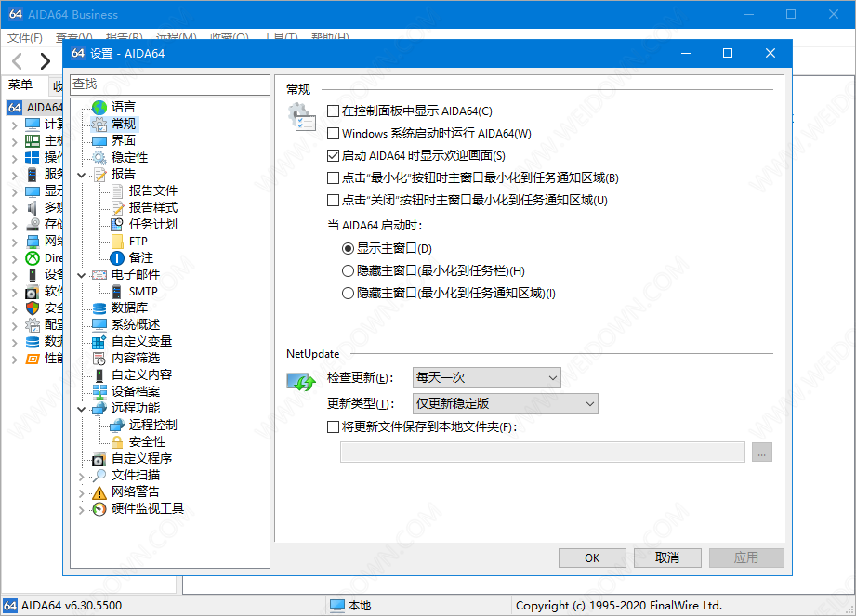856x616 pixels.
Task: Select 隐藏主窗口(最小化到任务通知区域) radio option
Action: [x=348, y=294]
